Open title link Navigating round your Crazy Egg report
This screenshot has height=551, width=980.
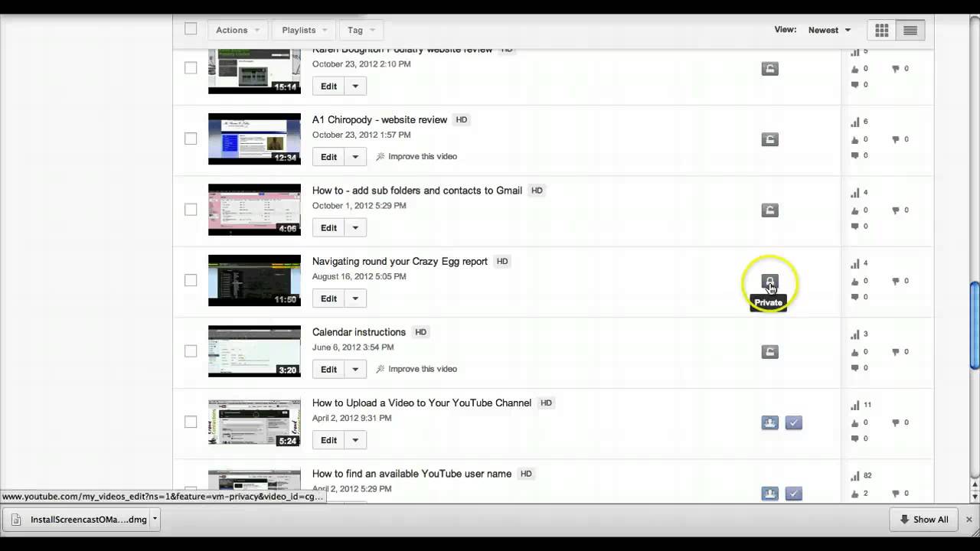400,261
